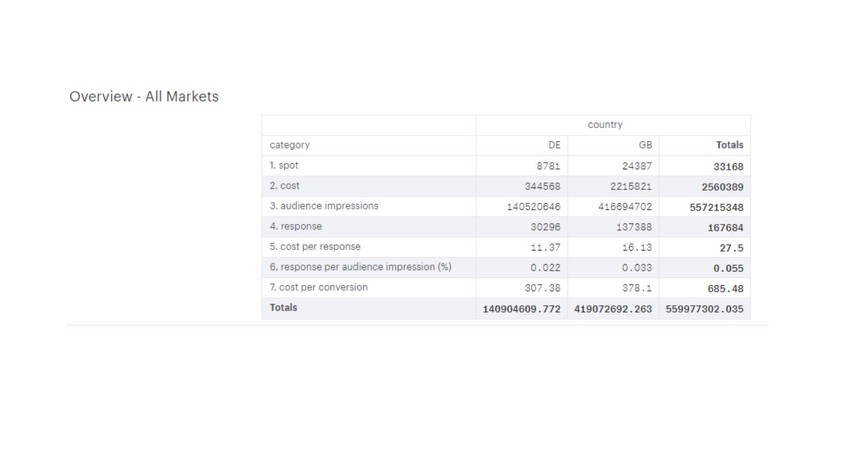Click the 'category' column header

click(290, 145)
